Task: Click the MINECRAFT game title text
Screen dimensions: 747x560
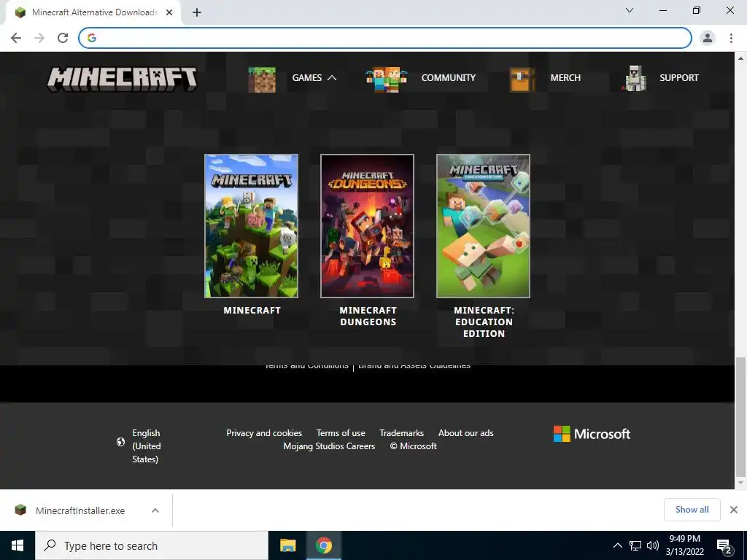Action: [x=252, y=310]
